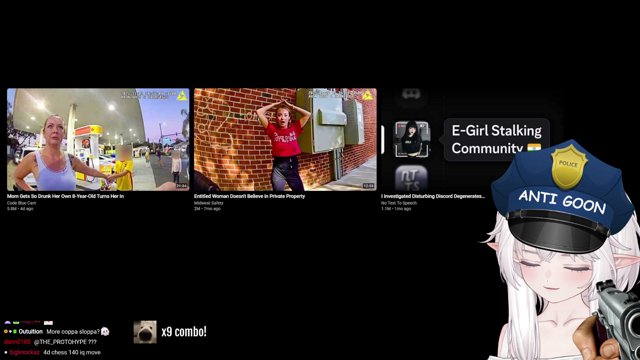The height and width of the screenshot is (360, 640).
Task: Click chat message 'More coppa sloppa?'
Action: coord(73,332)
